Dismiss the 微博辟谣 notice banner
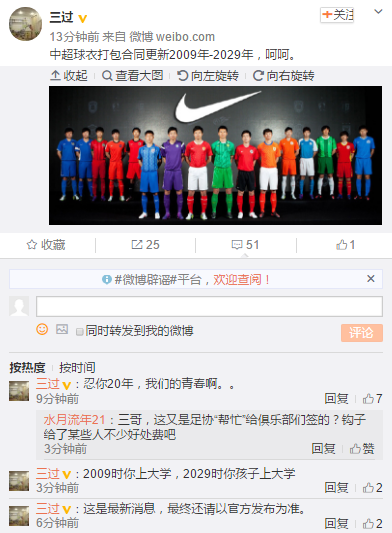This screenshot has width=392, height=533. (371, 279)
